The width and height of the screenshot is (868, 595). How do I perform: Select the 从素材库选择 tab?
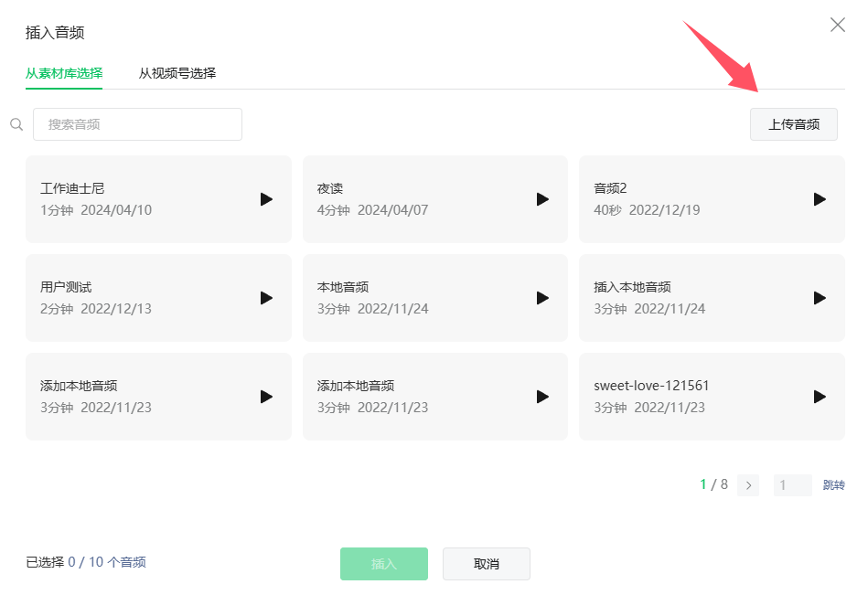pos(64,73)
